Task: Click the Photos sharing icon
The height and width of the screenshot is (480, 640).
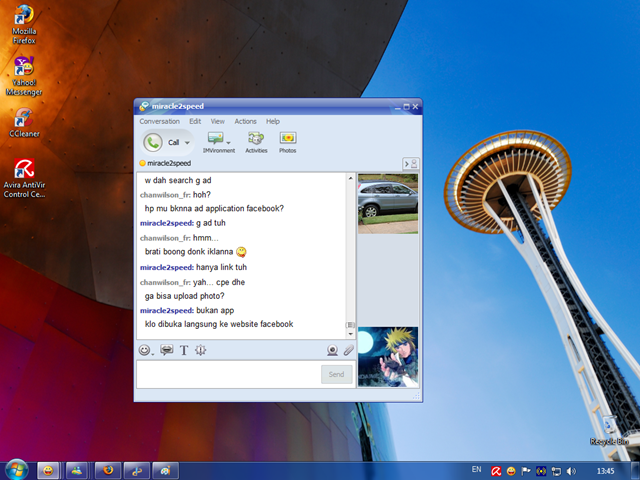Action: (287, 140)
